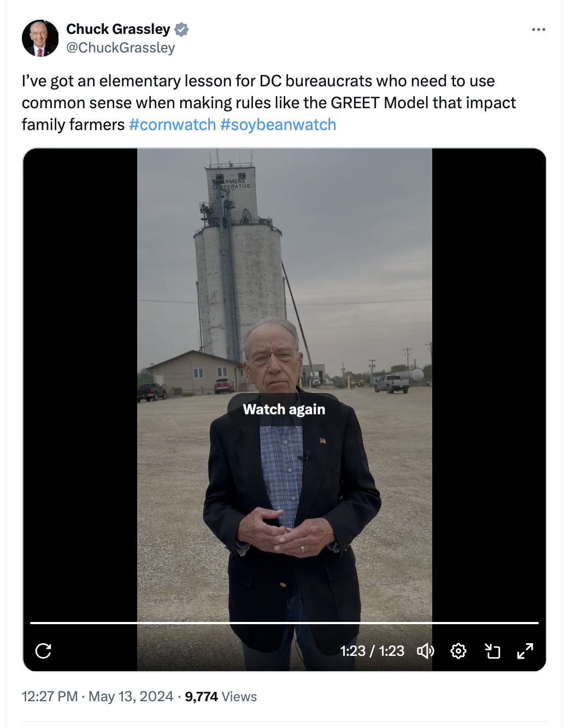Open Chuck Grassley's profile avatar
Image resolution: width=565 pixels, height=728 pixels.
(40, 39)
